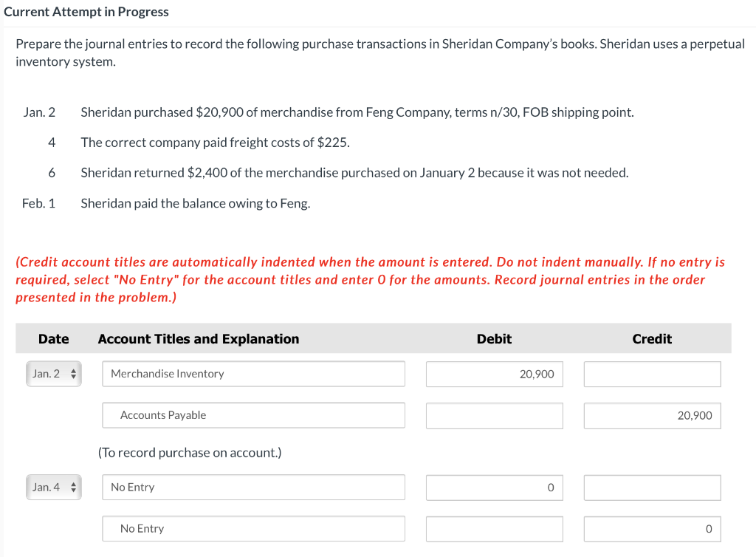756x557 pixels.
Task: Select the indented No Entry account field
Action: (253, 529)
